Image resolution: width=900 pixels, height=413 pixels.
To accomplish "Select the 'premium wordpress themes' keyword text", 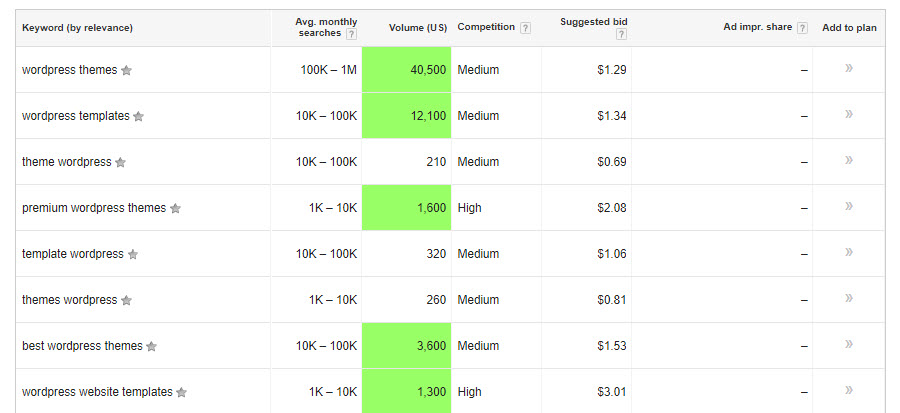I will pyautogui.click(x=94, y=208).
